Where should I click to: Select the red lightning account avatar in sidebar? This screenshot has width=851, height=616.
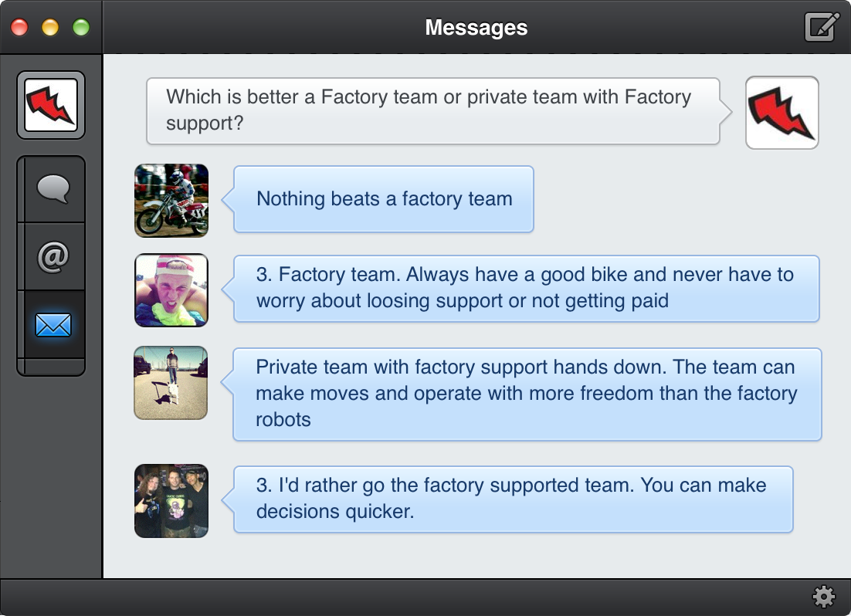(x=51, y=105)
